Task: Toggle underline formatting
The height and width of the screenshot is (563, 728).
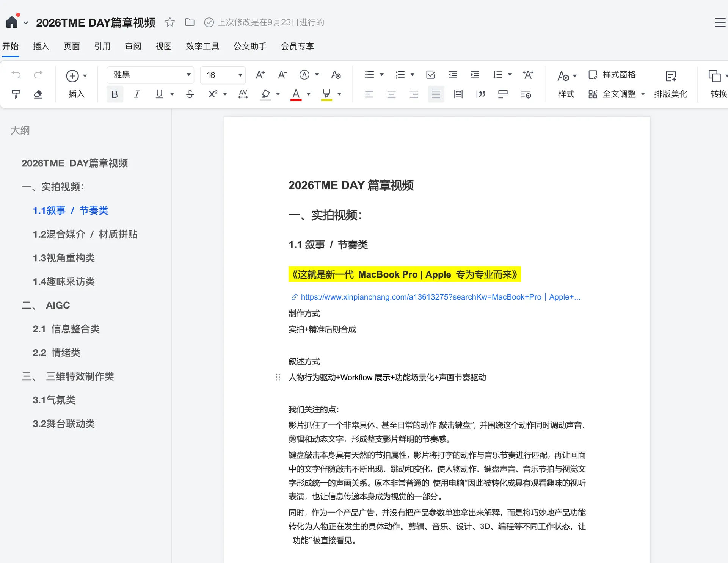Action: pos(159,94)
